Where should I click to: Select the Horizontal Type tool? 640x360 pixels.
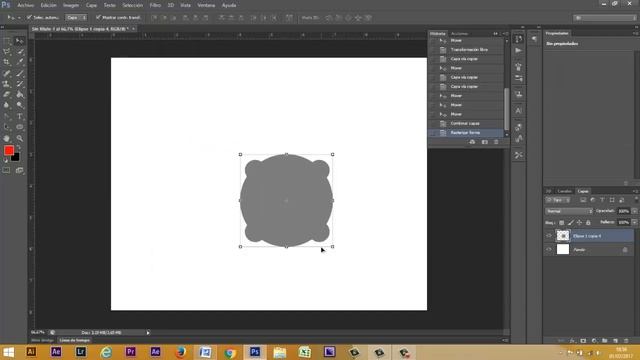click(19, 116)
